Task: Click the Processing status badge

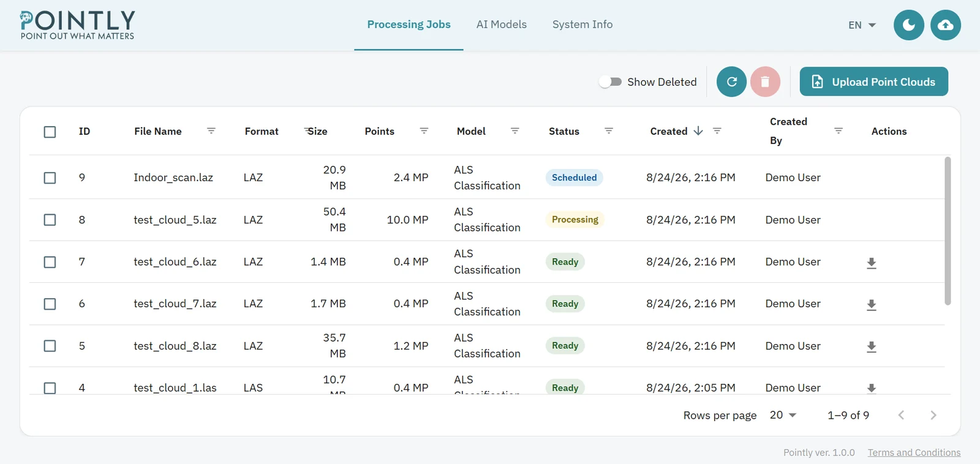Action: tap(575, 220)
